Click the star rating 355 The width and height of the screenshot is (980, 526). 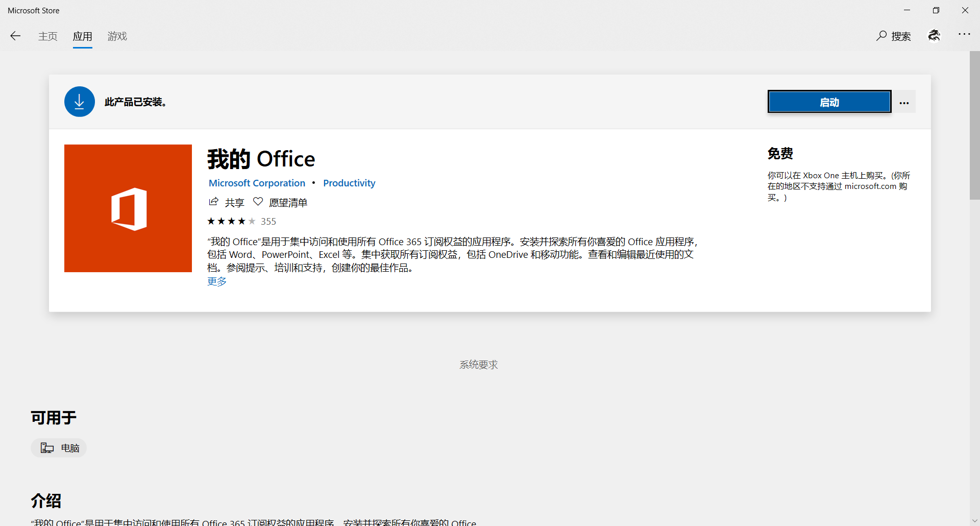tap(241, 221)
